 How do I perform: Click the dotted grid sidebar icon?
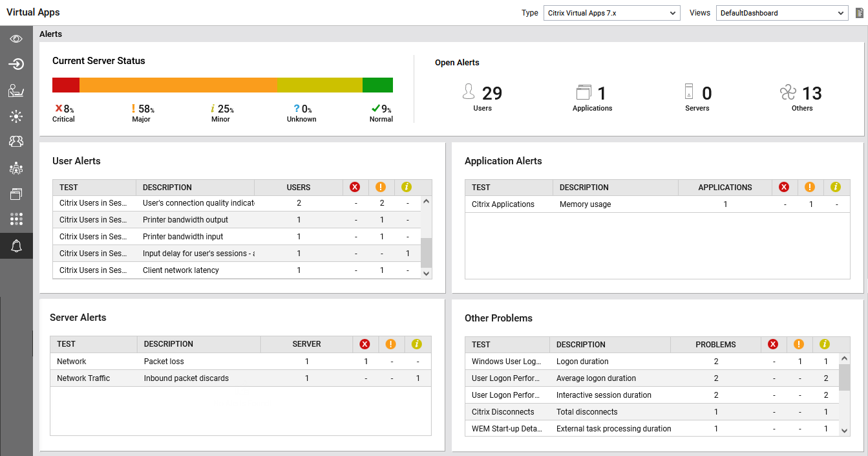(16, 219)
